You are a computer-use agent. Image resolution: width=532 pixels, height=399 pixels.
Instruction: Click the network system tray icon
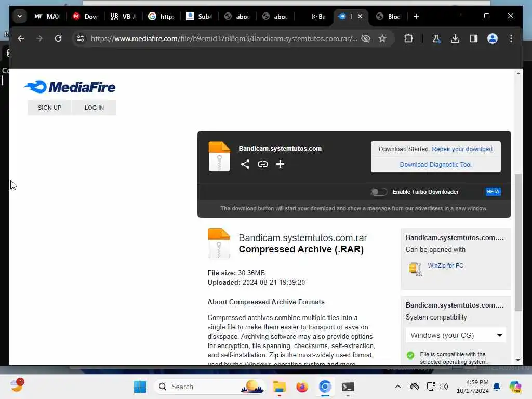pos(431,387)
